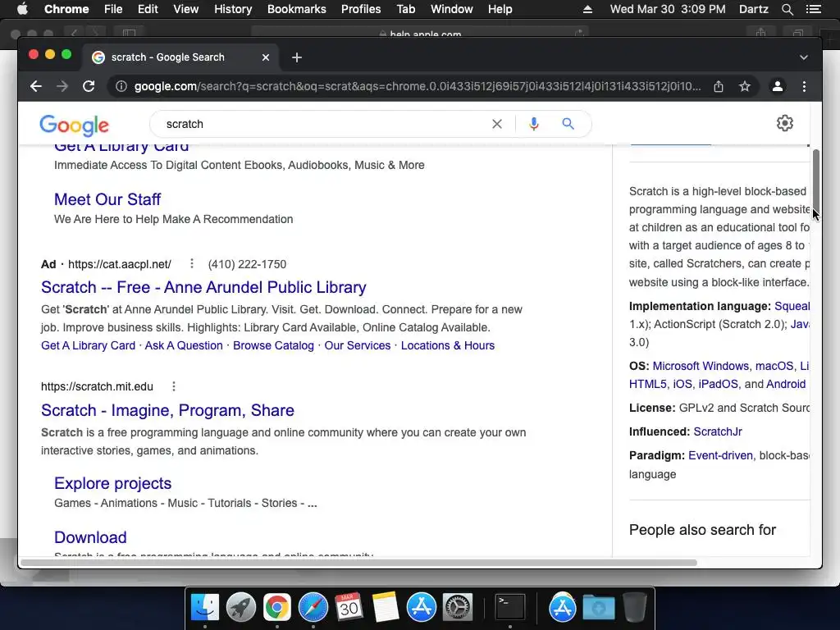The height and width of the screenshot is (630, 840).
Task: Open the Download link
Action: pos(90,537)
